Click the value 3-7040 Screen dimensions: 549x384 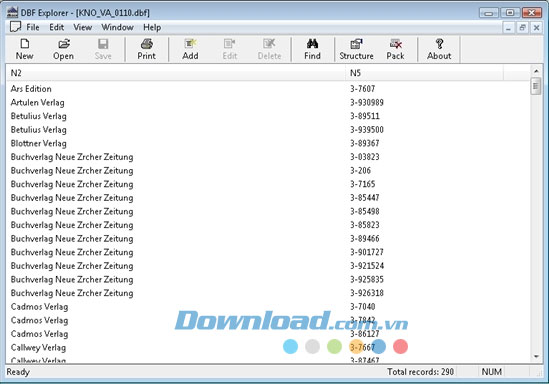(x=362, y=307)
